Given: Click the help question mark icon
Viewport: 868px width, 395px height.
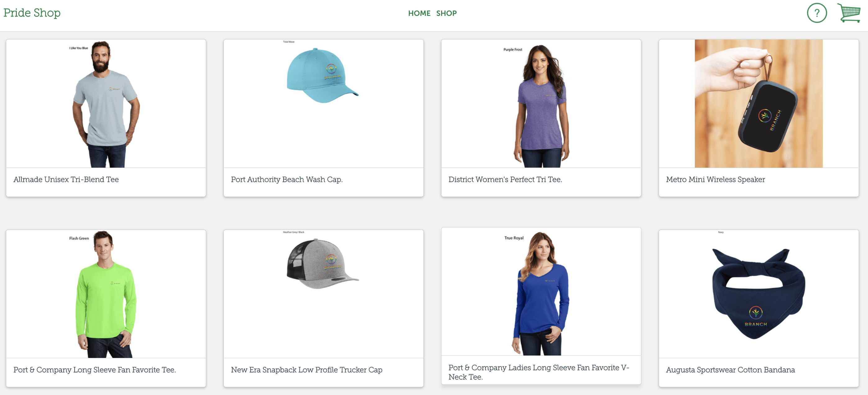Looking at the screenshot, I should pos(816,13).
